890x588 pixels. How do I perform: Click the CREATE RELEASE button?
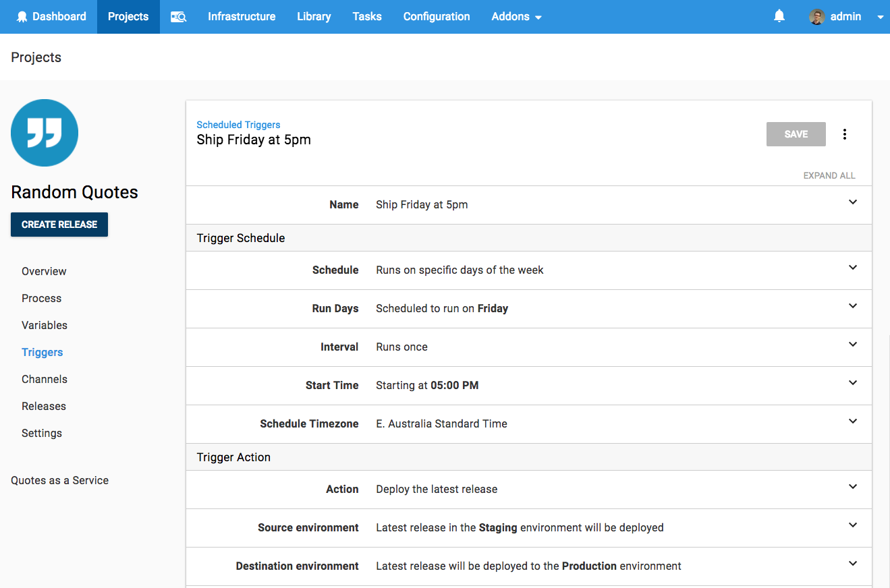tap(59, 225)
